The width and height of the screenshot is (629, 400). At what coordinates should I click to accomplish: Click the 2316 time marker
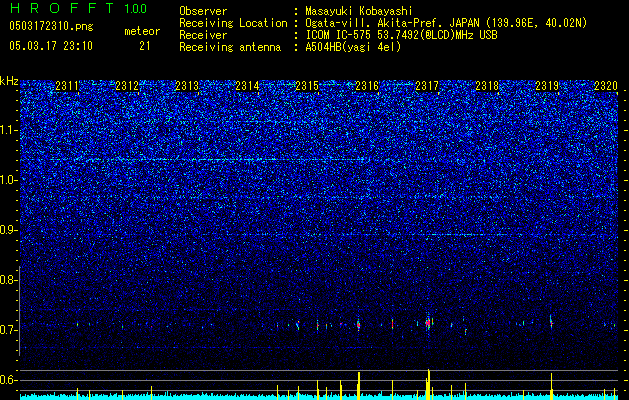coord(367,86)
